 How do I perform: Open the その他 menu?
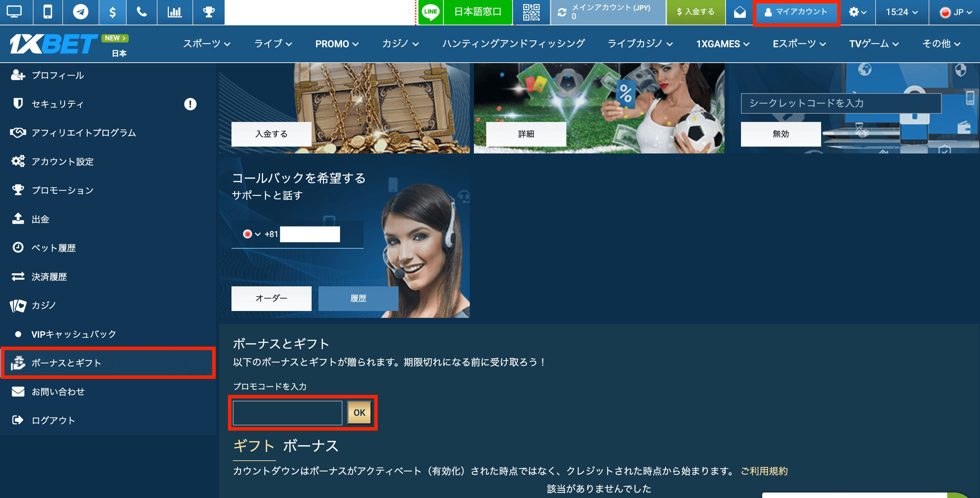point(941,44)
